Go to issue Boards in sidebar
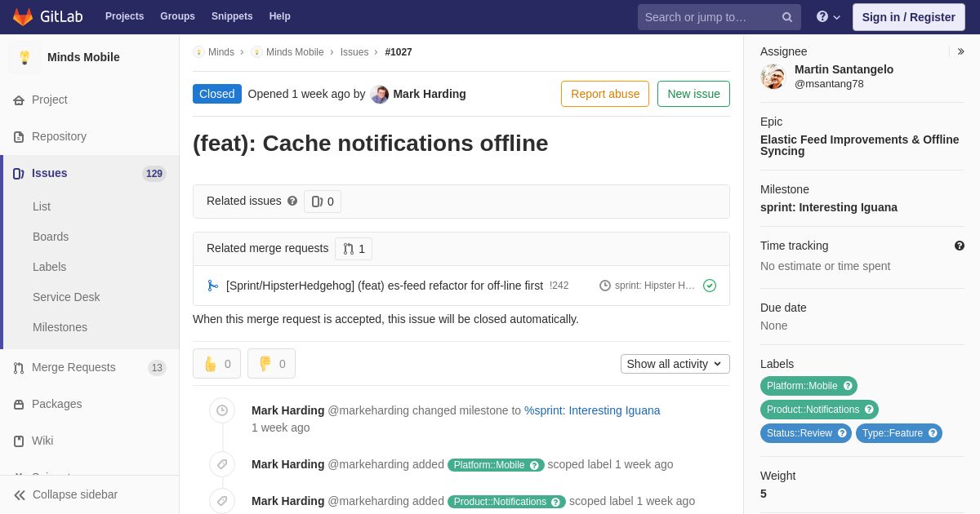Screen dimensions: 980x514 (51, 237)
